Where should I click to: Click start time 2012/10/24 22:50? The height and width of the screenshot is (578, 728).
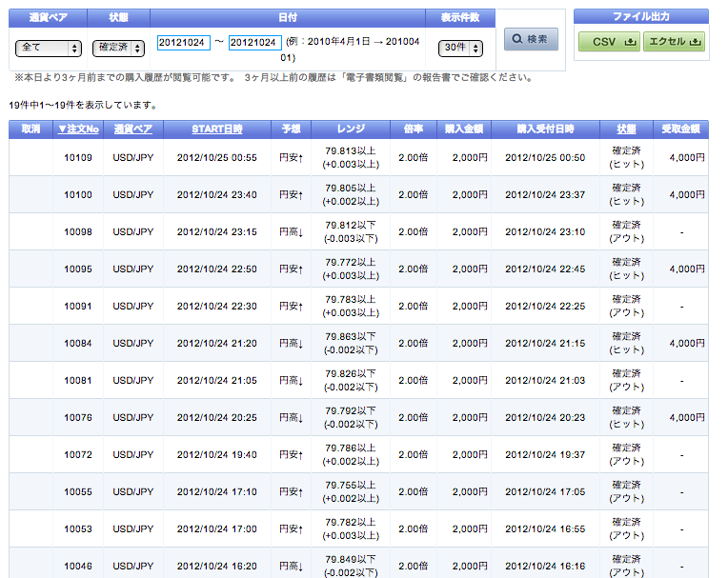click(x=217, y=269)
